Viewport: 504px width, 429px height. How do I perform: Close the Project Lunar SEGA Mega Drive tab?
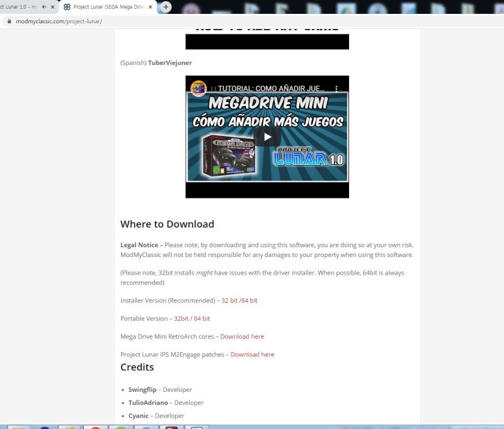[150, 7]
